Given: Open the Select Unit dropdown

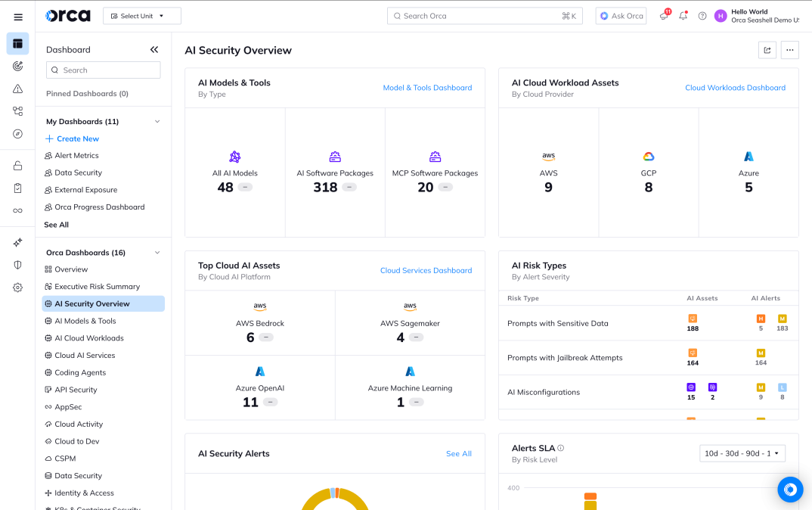Looking at the screenshot, I should (x=142, y=16).
